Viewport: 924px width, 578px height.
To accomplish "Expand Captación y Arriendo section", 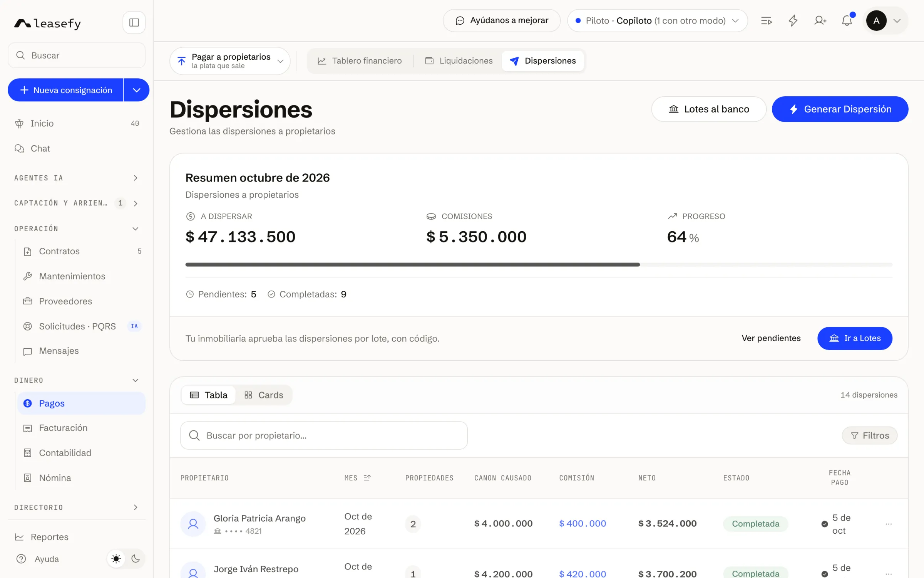I will pyautogui.click(x=77, y=203).
